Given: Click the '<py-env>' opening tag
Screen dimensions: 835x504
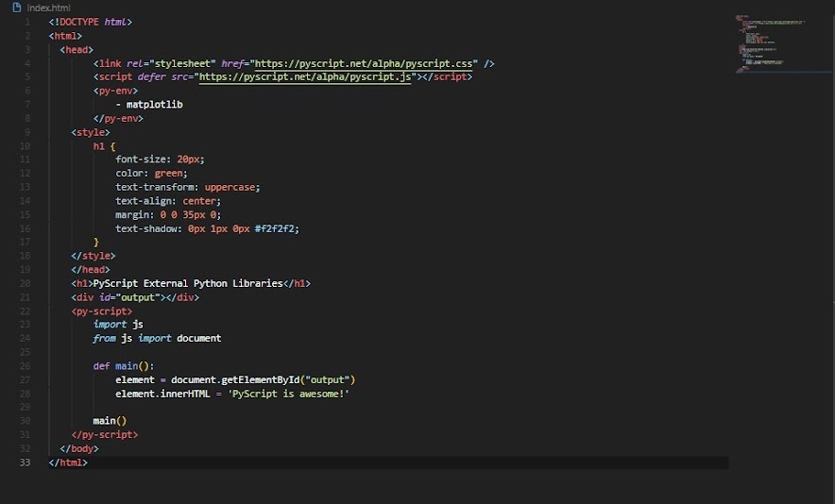Looking at the screenshot, I should (x=115, y=91).
